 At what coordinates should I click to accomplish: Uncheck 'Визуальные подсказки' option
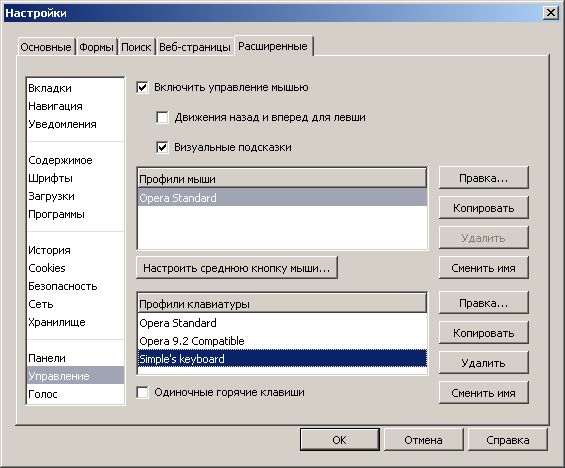click(163, 147)
